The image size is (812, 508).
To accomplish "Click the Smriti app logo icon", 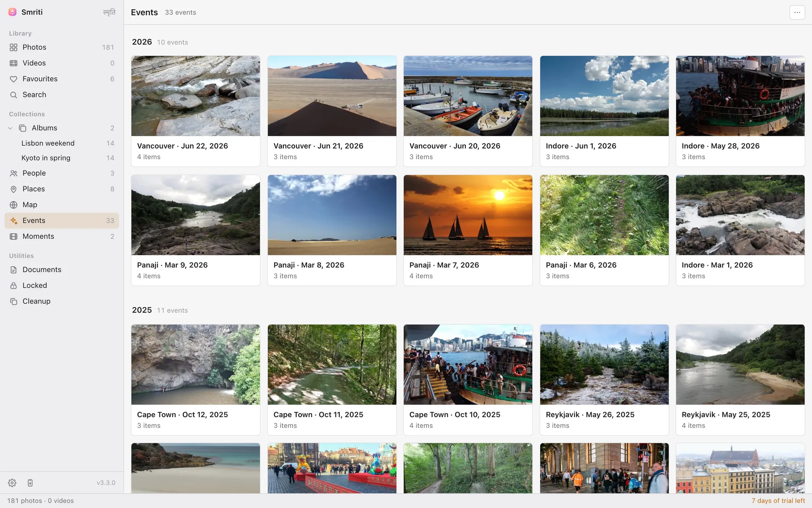I will click(x=13, y=12).
